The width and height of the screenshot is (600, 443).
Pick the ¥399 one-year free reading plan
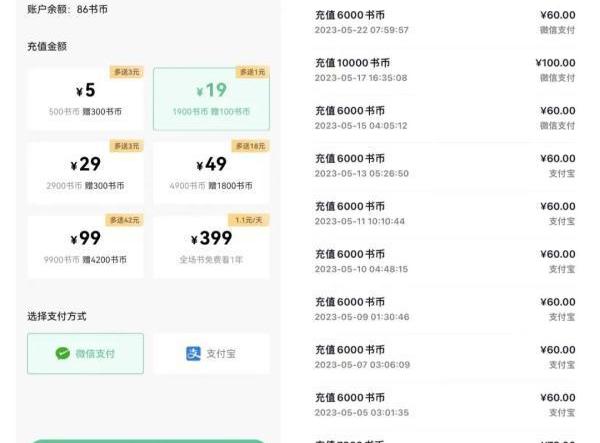211,247
